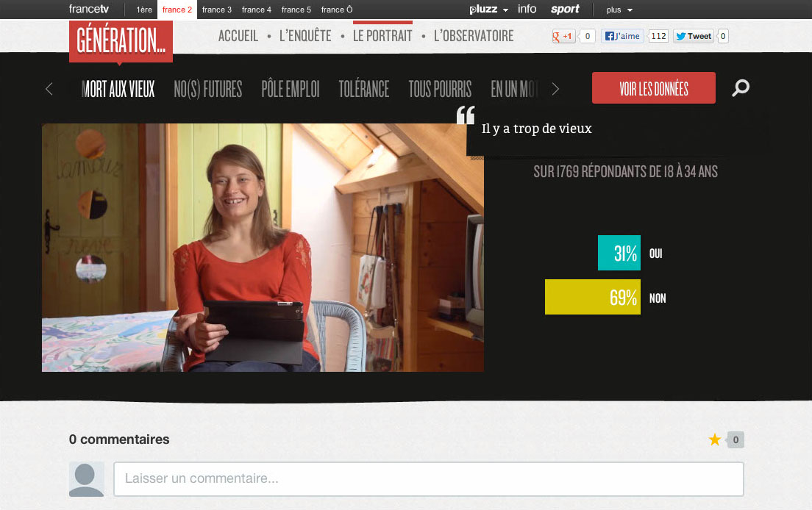Click the Laisser un commentaire field
This screenshot has width=812, height=510.
(429, 479)
